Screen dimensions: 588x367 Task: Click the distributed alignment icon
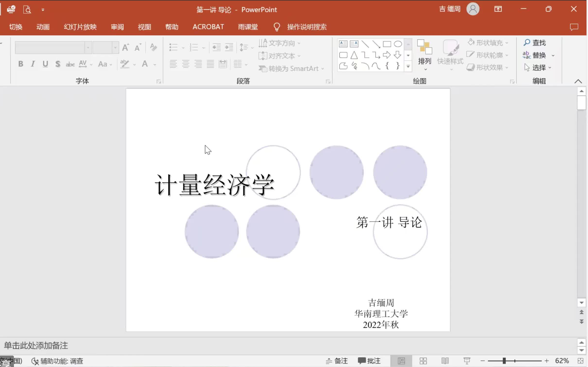click(223, 64)
